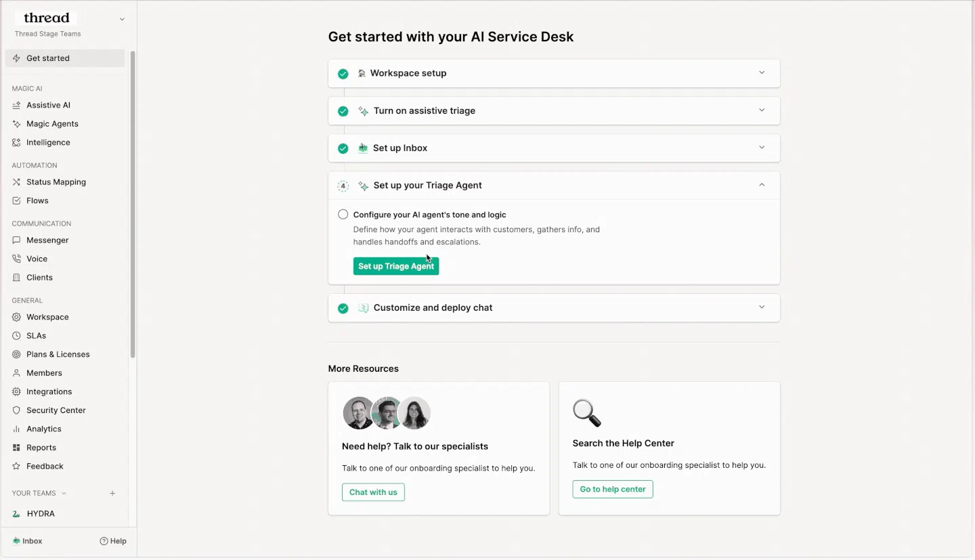Open the thread workspace switcher dropdown
The height and width of the screenshot is (560, 975).
click(x=122, y=19)
